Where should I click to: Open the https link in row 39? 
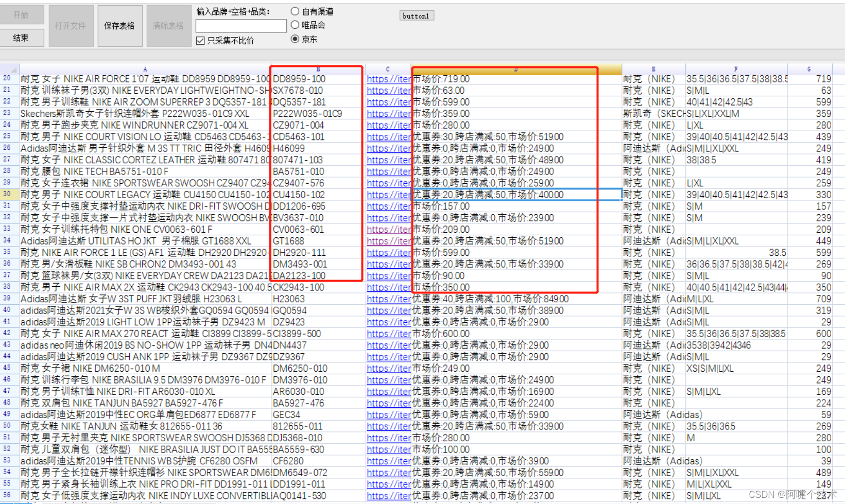pyautogui.click(x=389, y=299)
